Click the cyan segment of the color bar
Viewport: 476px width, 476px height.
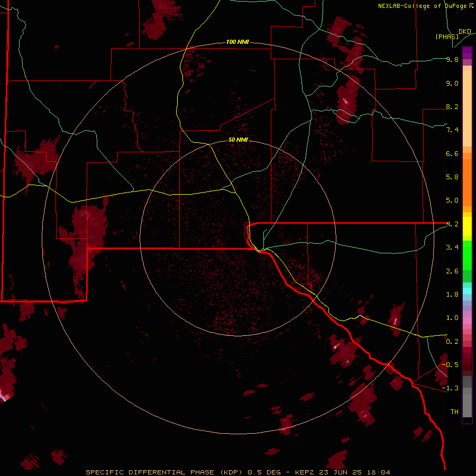pyautogui.click(x=467, y=291)
